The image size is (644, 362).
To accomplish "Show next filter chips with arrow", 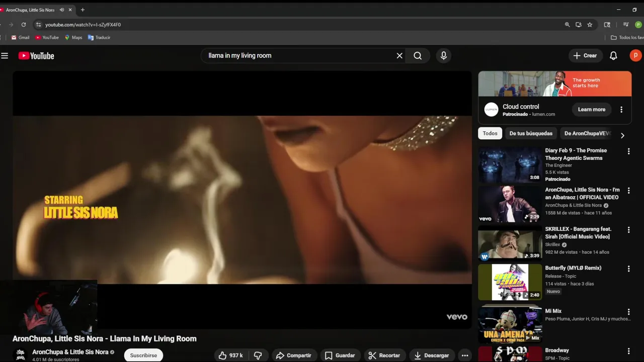I will (622, 135).
